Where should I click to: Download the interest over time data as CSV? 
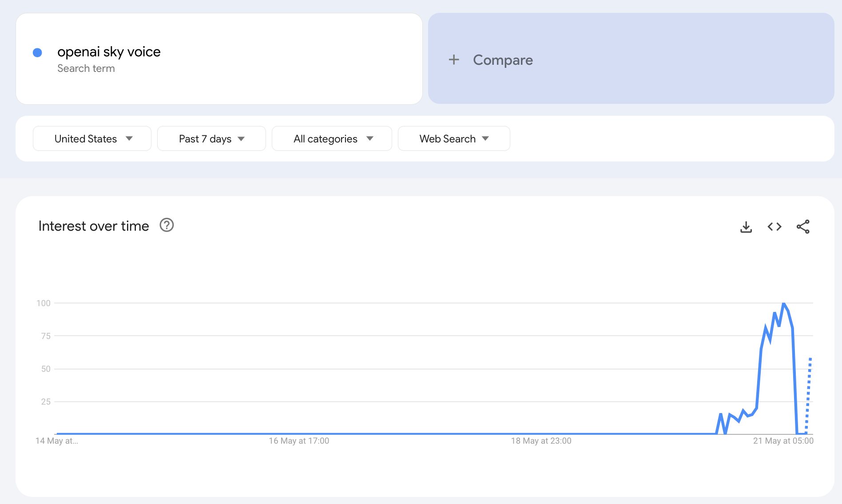pos(746,227)
